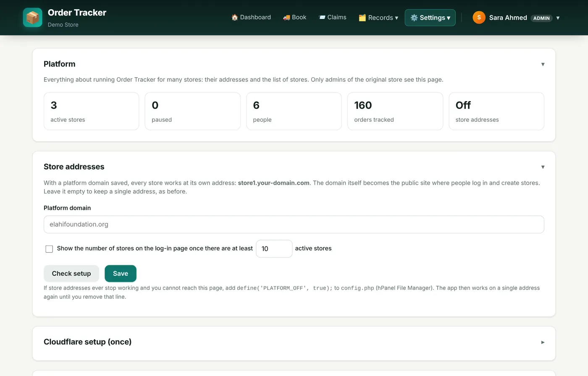The image size is (588, 376).
Task: Open the Claims page
Action: point(333,18)
